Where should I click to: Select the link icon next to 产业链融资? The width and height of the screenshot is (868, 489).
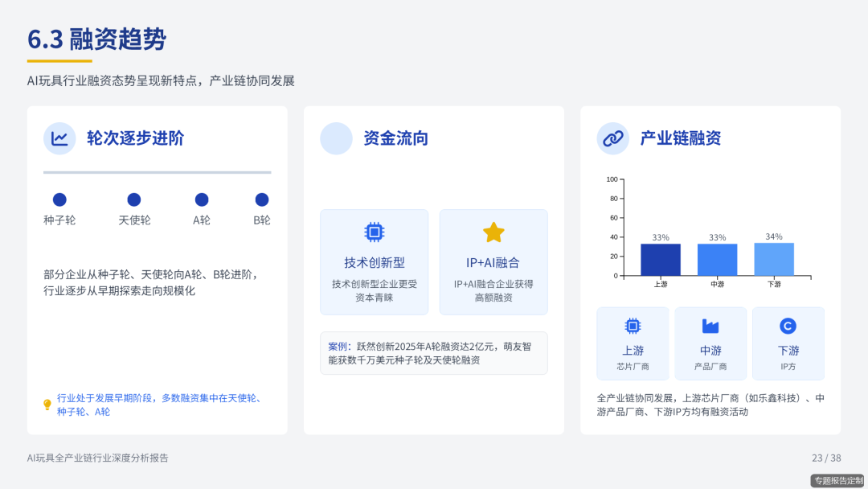[612, 138]
